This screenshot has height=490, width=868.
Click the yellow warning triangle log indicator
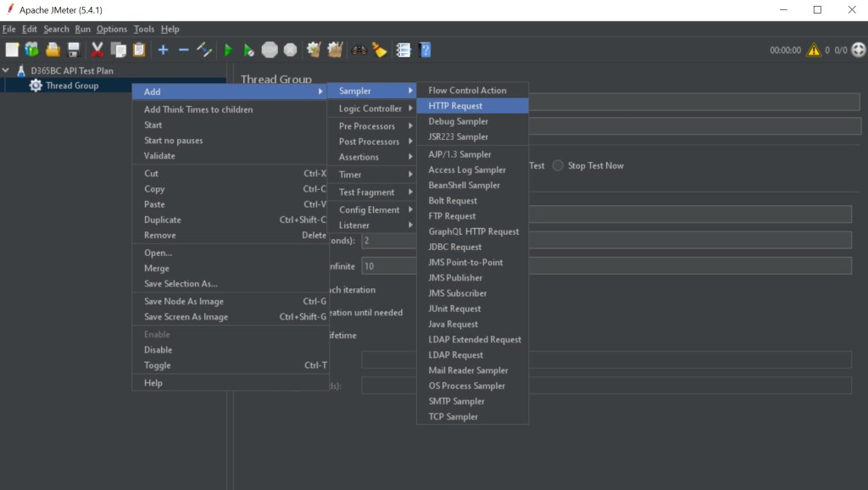coord(814,50)
